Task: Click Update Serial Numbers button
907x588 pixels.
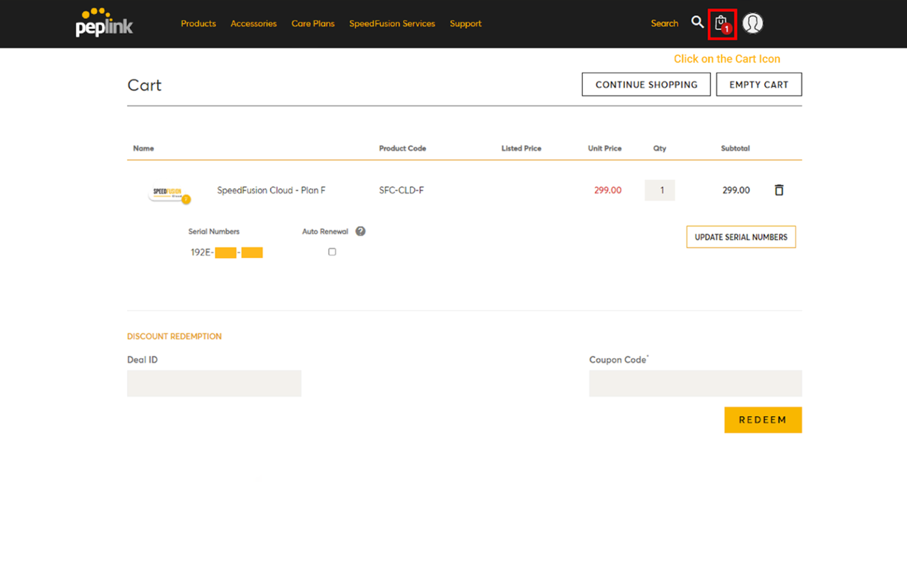Action: 741,237
